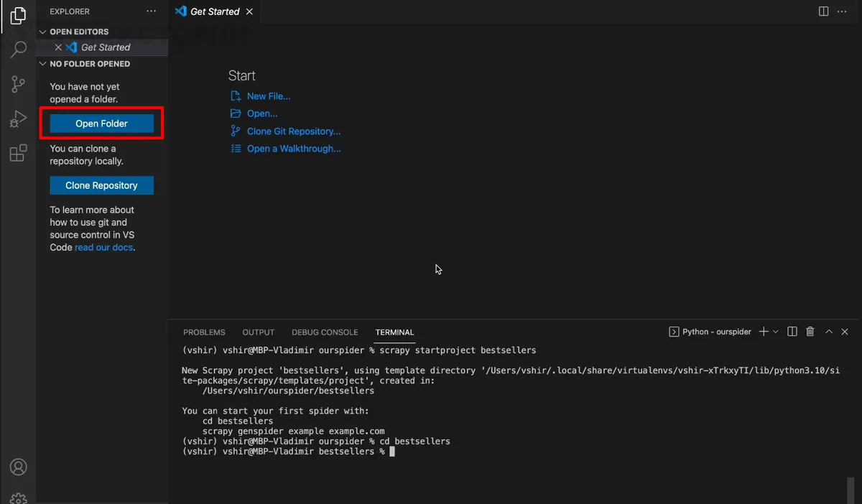Screen dimensions: 862x504
Task: Create a new terminal with plus icon
Action: tap(764, 332)
